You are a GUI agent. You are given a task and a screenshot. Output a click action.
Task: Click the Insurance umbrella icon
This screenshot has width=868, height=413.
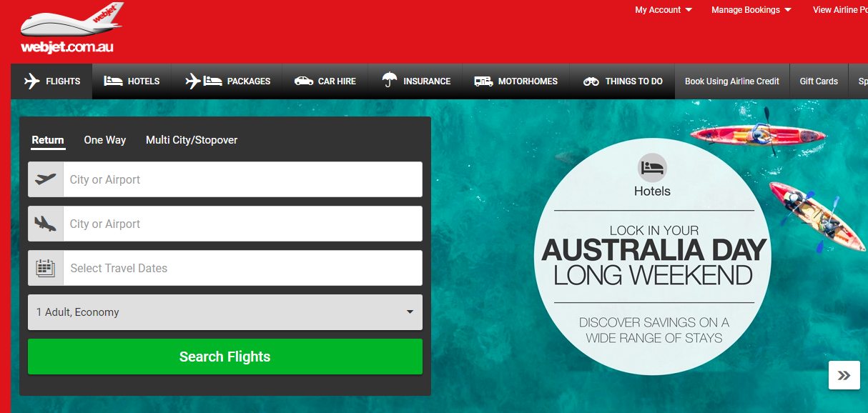[390, 80]
